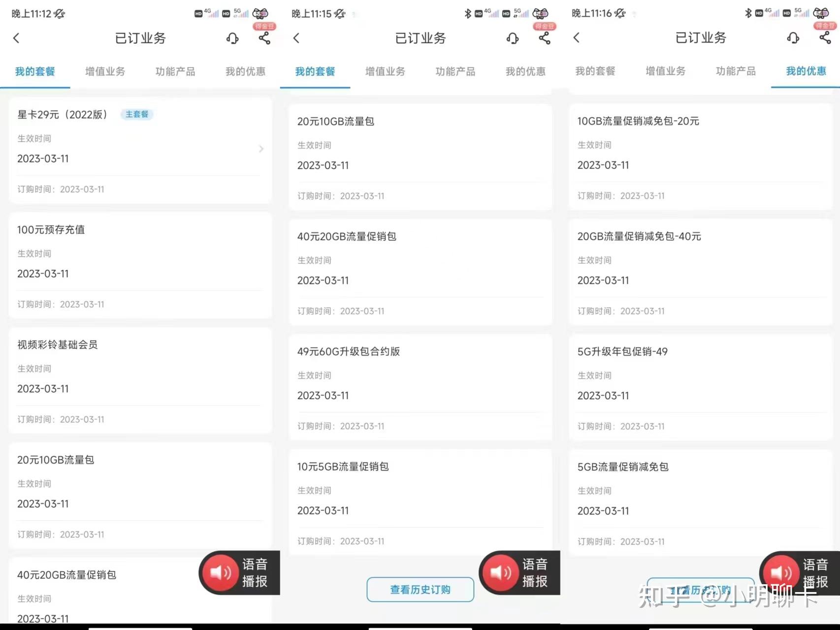Tap the share icon on 11:16 screen
This screenshot has height=630, width=840.
point(825,37)
